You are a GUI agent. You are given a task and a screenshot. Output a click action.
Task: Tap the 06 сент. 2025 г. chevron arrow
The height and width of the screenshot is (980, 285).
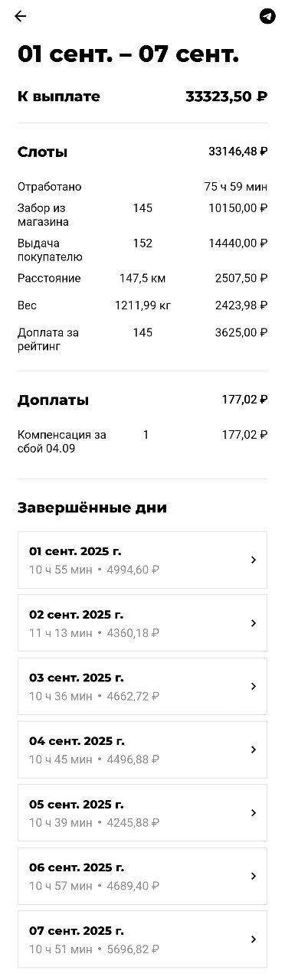coord(254,876)
